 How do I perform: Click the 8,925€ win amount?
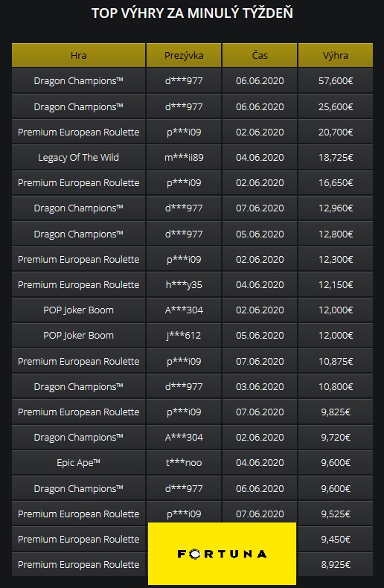(336, 564)
